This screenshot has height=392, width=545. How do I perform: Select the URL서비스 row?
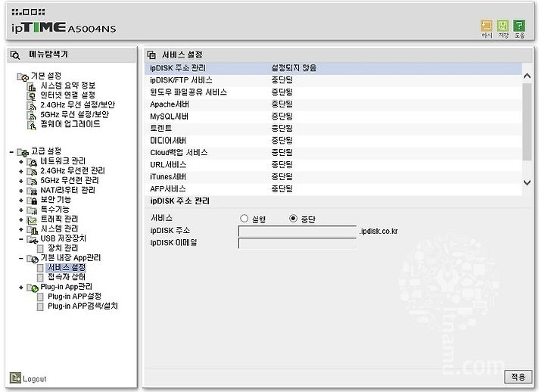(333, 164)
